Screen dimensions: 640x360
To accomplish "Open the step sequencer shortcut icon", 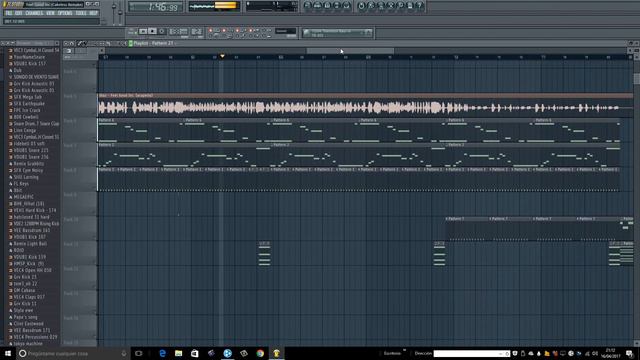I will 318,5.
